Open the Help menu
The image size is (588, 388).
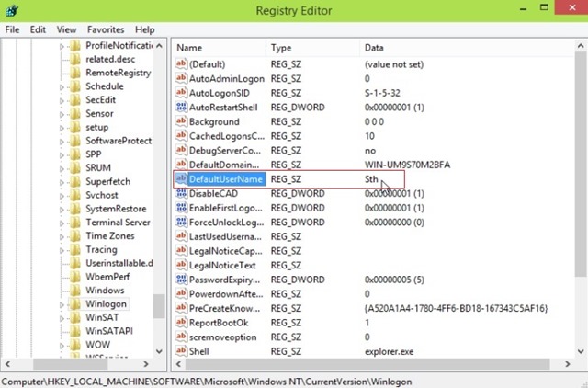[x=145, y=29]
